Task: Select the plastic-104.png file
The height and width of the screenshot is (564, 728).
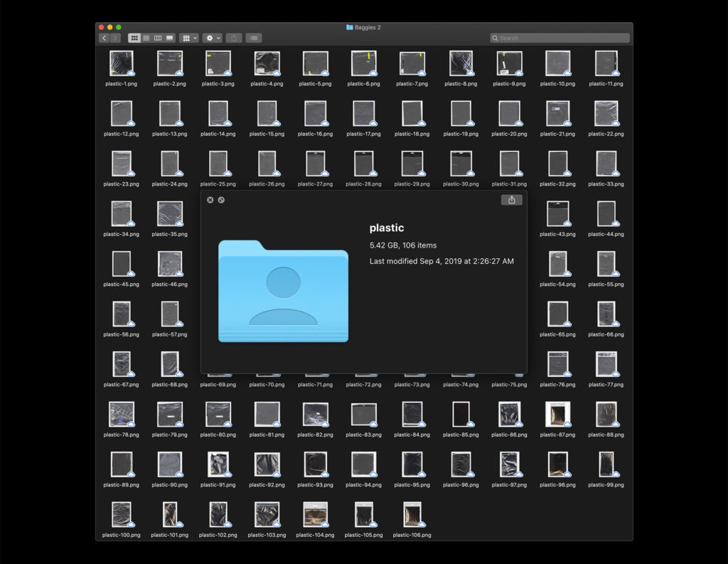Action: tap(314, 514)
